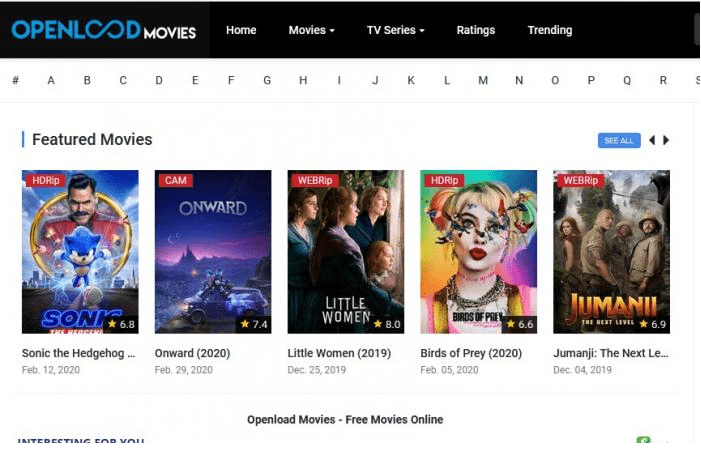Viewport: 701px width, 467px height.
Task: Click the WEBRip badge on Jumanji poster
Action: coord(581,180)
